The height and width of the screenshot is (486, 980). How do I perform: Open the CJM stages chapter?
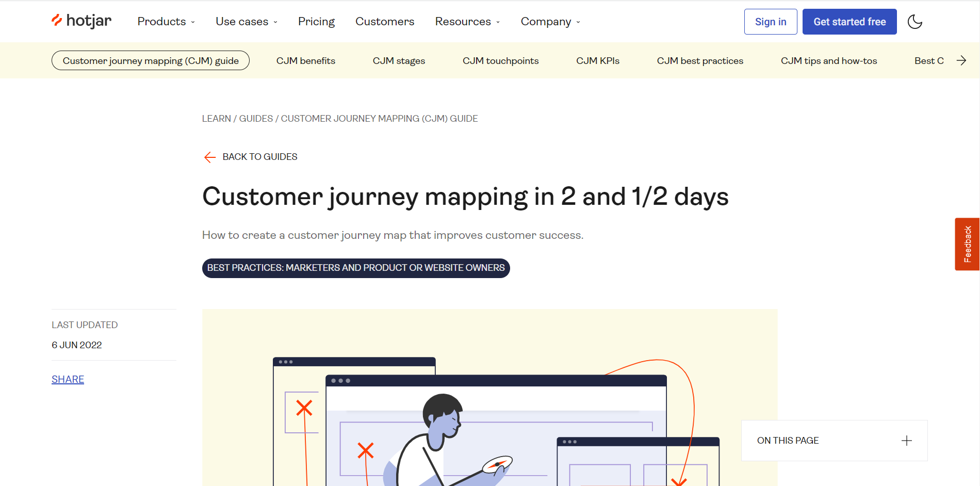pos(399,61)
